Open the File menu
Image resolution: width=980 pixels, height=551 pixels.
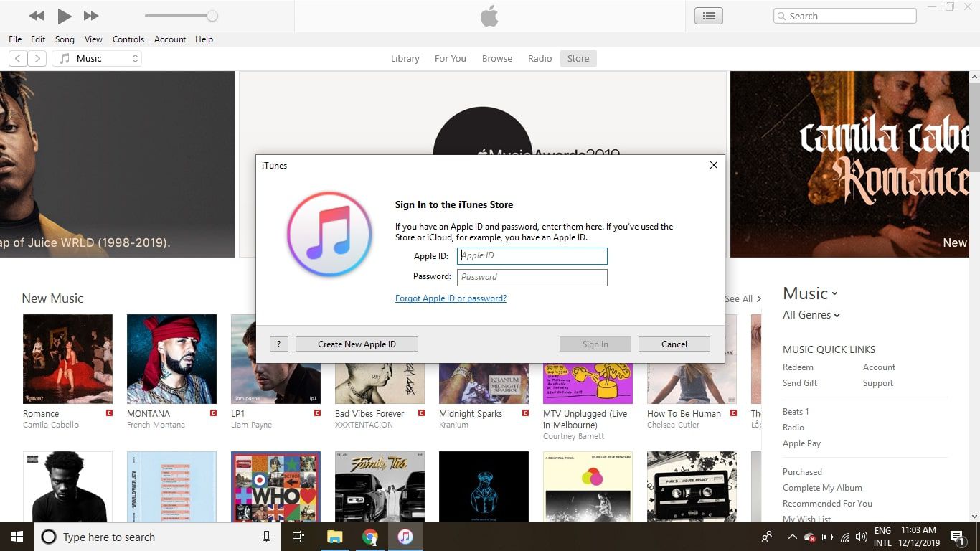coord(15,39)
